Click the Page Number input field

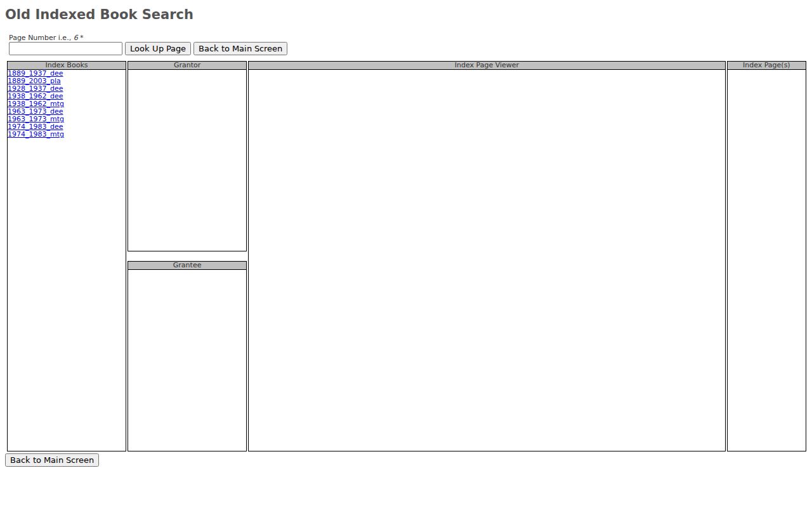pos(65,48)
